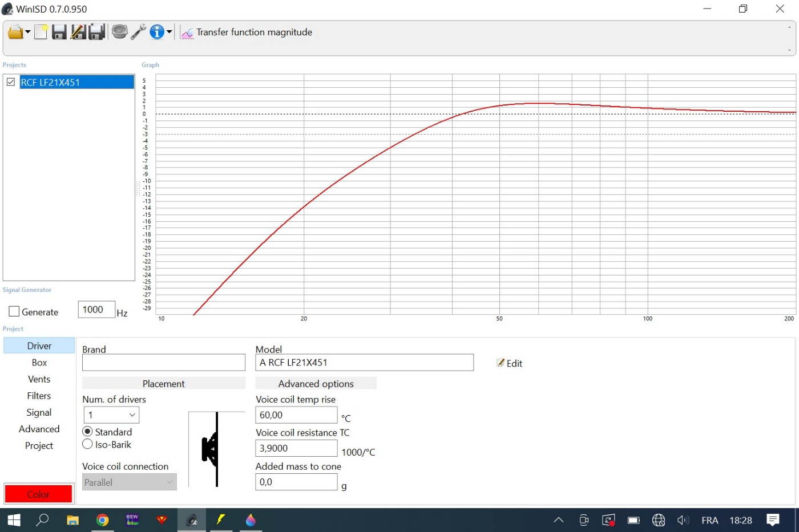
Task: Enable the Generate signal checkbox
Action: (x=14, y=312)
